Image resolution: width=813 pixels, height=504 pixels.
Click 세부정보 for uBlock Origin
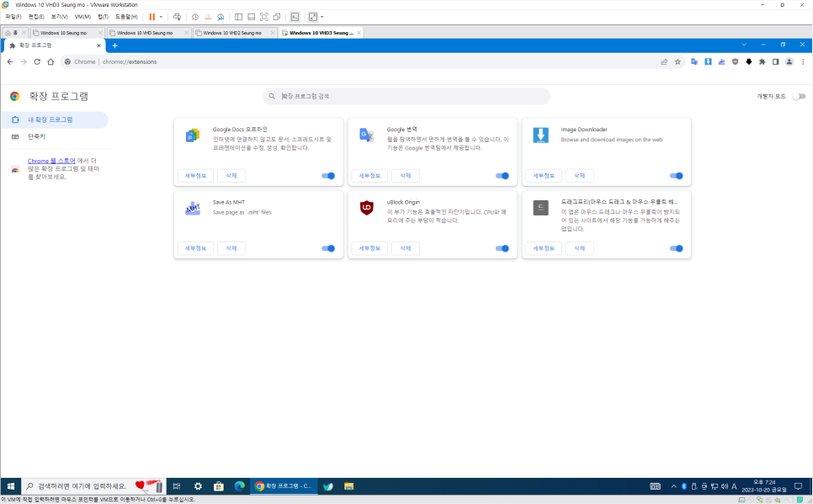click(369, 248)
